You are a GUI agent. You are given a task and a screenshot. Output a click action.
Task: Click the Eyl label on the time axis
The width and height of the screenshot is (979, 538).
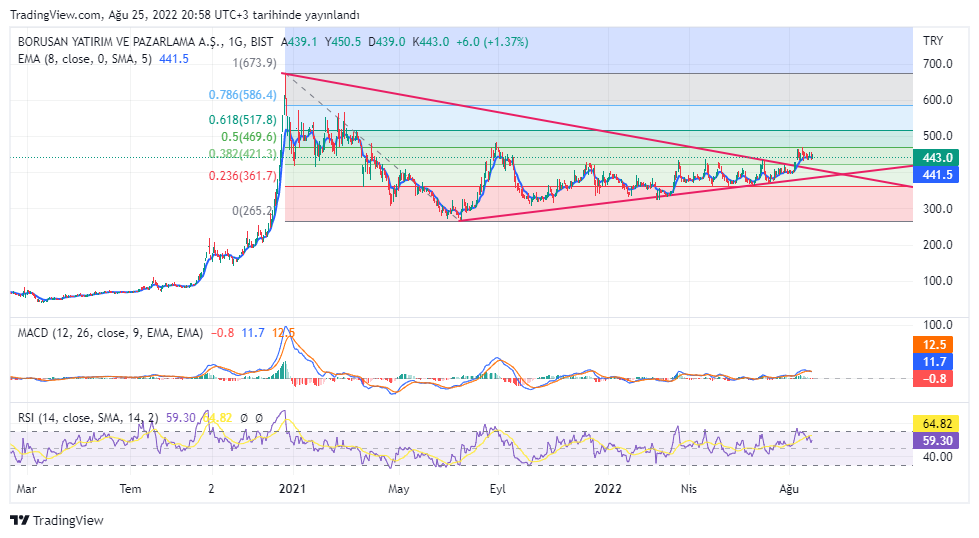click(498, 489)
